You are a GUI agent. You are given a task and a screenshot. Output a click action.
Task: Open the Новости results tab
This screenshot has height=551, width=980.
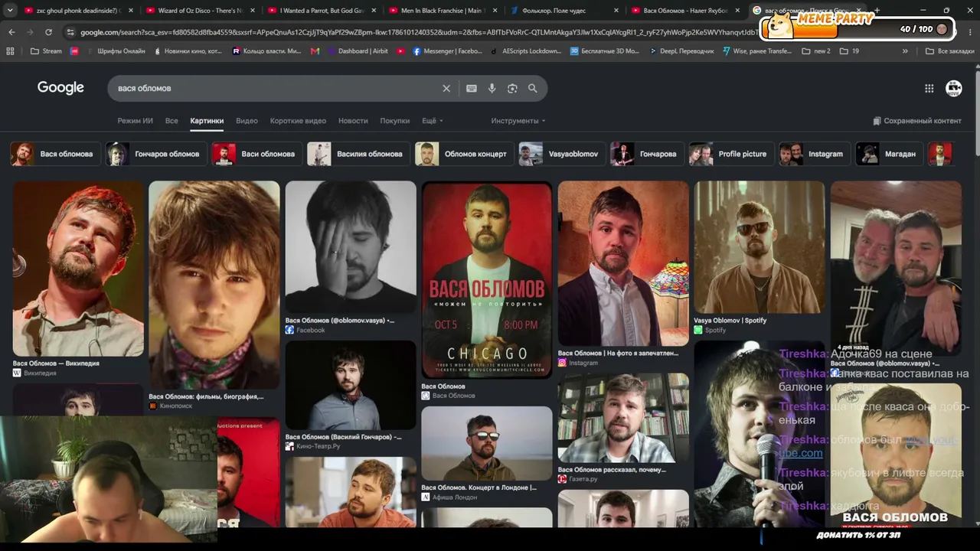click(353, 121)
